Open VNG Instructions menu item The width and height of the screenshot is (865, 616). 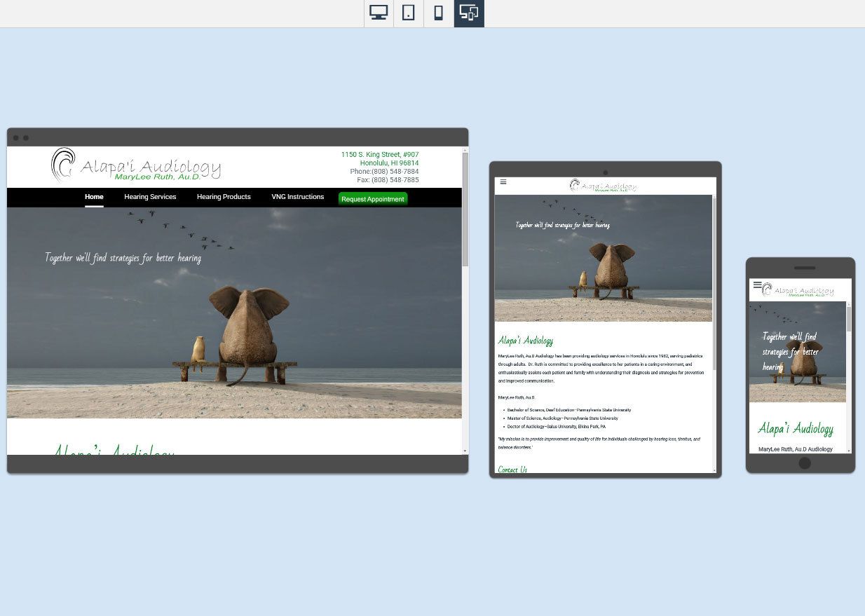[x=298, y=197]
